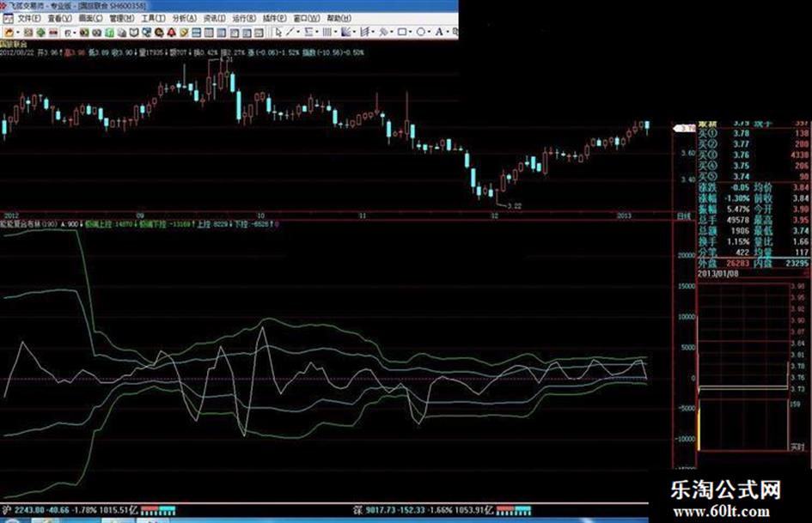Expand the rectangle tool dropdown arrow

pos(410,33)
